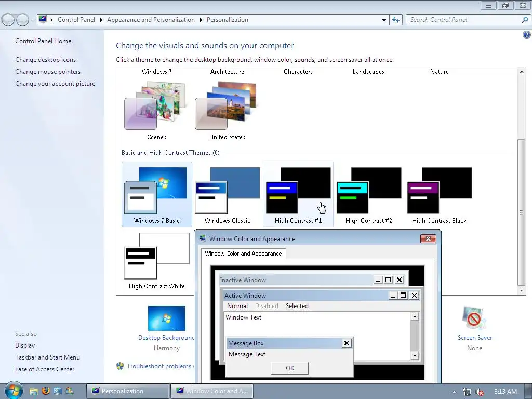Apply the Windows 7 Basic theme
The image size is (532, 399).
(x=157, y=194)
